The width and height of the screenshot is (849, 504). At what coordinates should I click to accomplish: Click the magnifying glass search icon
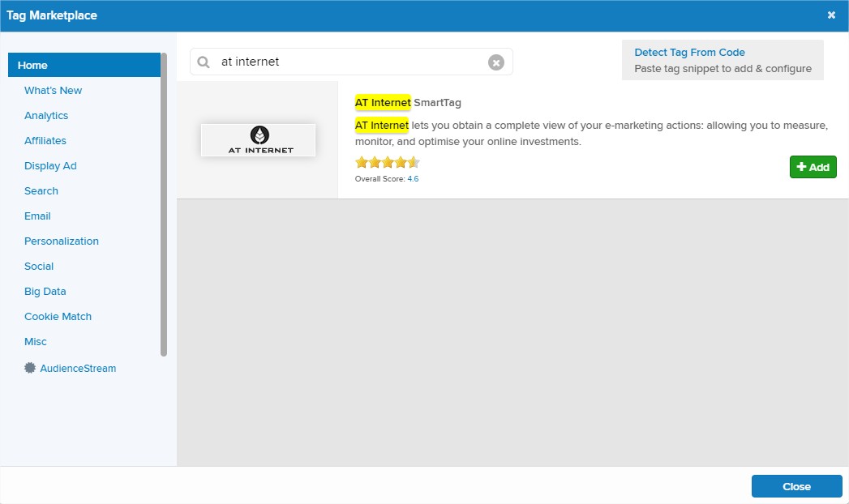point(204,62)
